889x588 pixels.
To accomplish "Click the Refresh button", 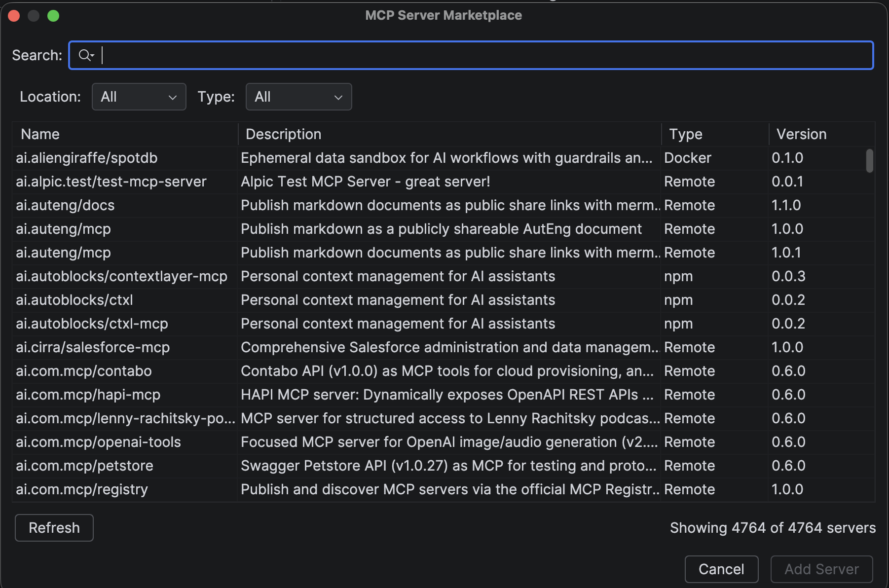I will tap(54, 528).
